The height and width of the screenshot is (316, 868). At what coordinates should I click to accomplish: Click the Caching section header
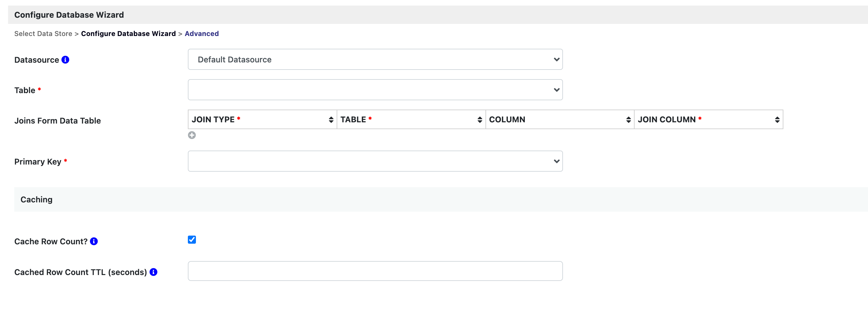pos(36,200)
